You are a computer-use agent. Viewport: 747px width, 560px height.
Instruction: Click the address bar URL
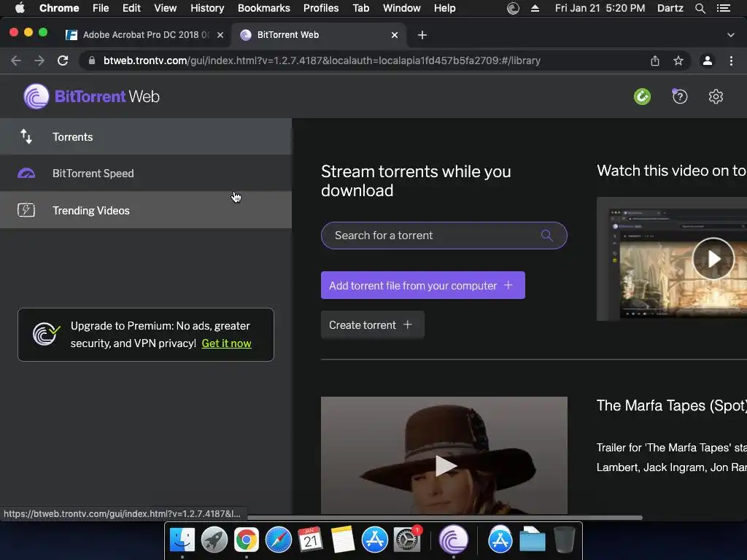pos(322,61)
